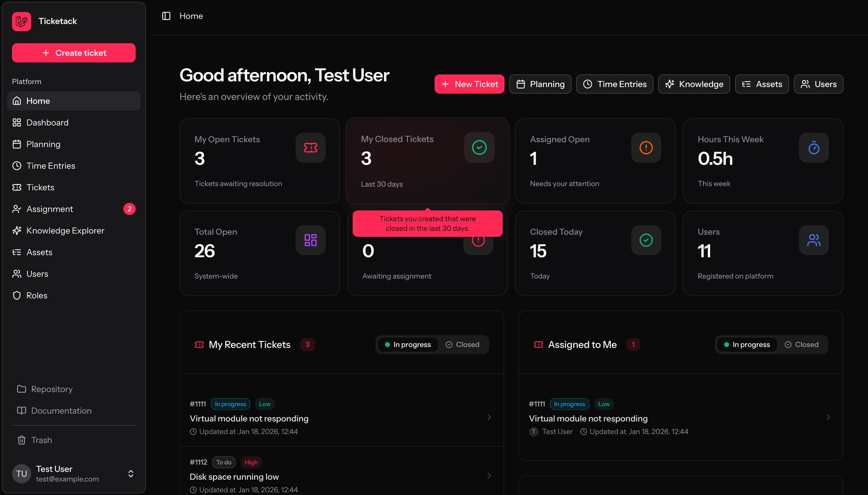Open Knowledge Explorer in sidebar
Screen dimensions: 868x495
(65, 231)
